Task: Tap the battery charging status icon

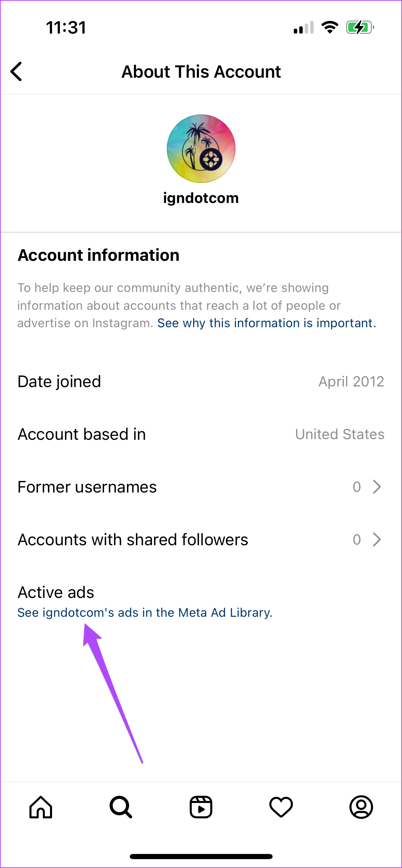Action: pyautogui.click(x=360, y=27)
